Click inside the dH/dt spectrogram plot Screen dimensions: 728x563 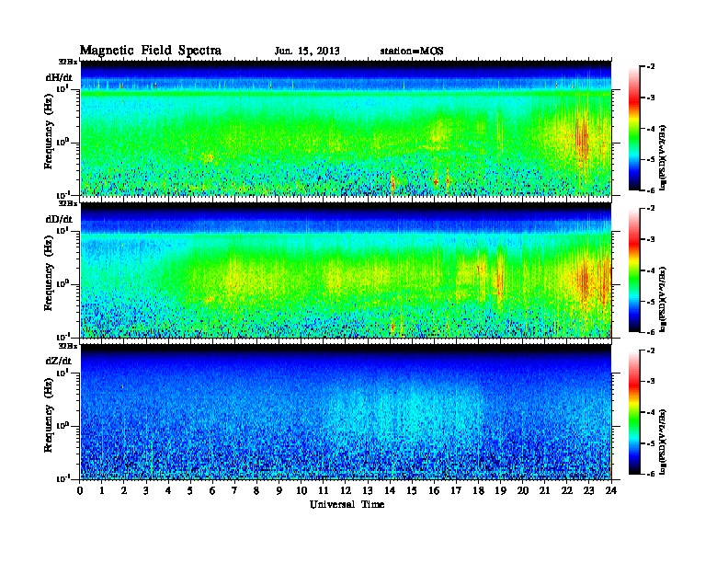(346, 129)
